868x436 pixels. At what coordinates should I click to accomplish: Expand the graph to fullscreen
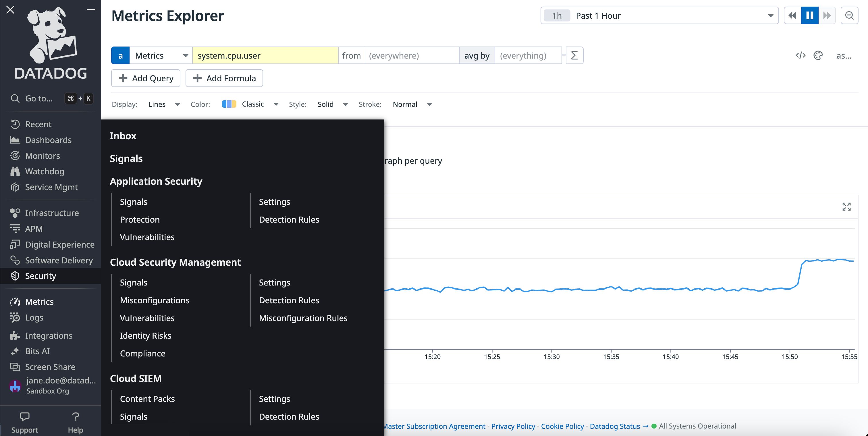pos(846,207)
